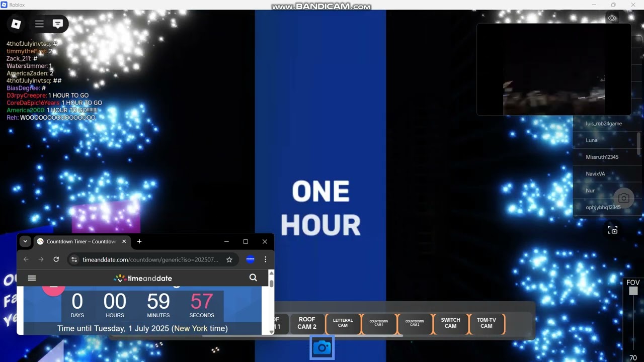644x362 pixels.
Task: Select COUNTDOWN CAM 2
Action: [415, 323]
